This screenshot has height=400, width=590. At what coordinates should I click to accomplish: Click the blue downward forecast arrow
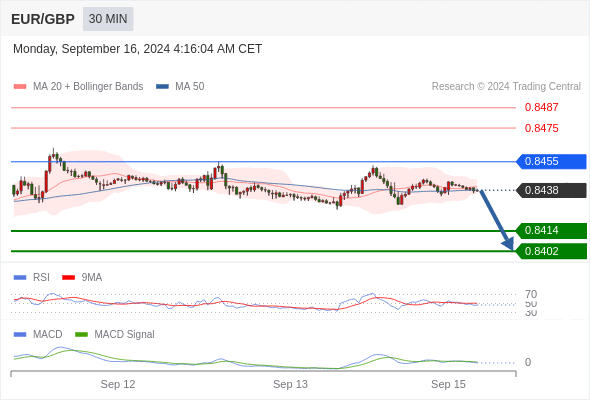coord(497,221)
